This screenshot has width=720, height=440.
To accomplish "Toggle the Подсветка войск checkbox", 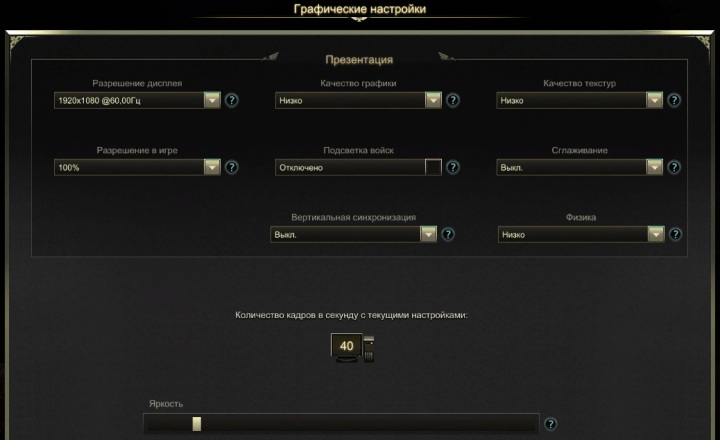I will [x=433, y=167].
